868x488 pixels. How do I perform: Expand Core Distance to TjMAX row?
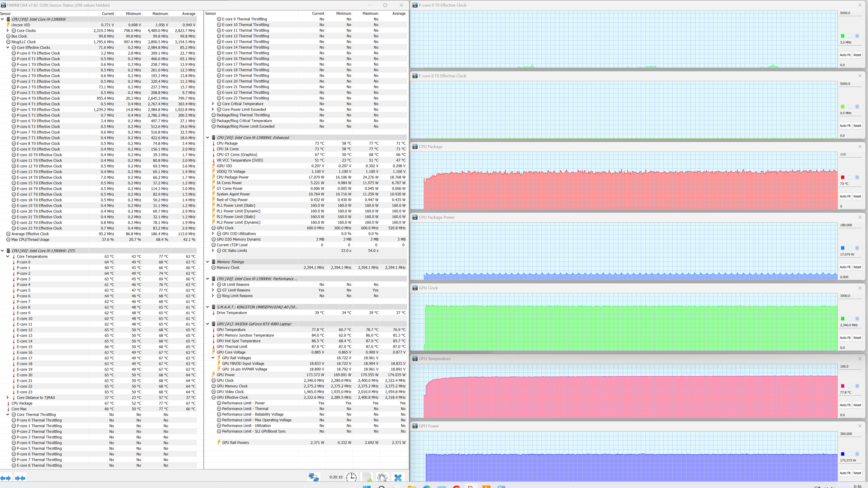tap(8, 398)
